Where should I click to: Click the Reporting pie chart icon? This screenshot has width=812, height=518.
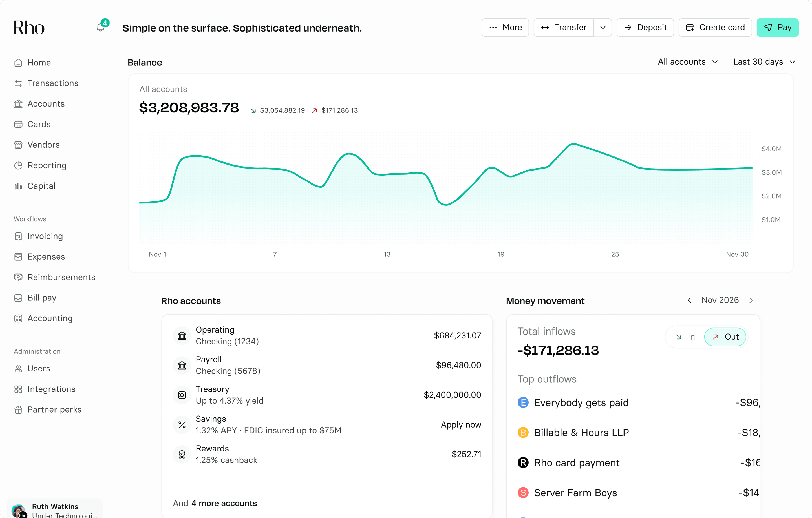tap(18, 165)
